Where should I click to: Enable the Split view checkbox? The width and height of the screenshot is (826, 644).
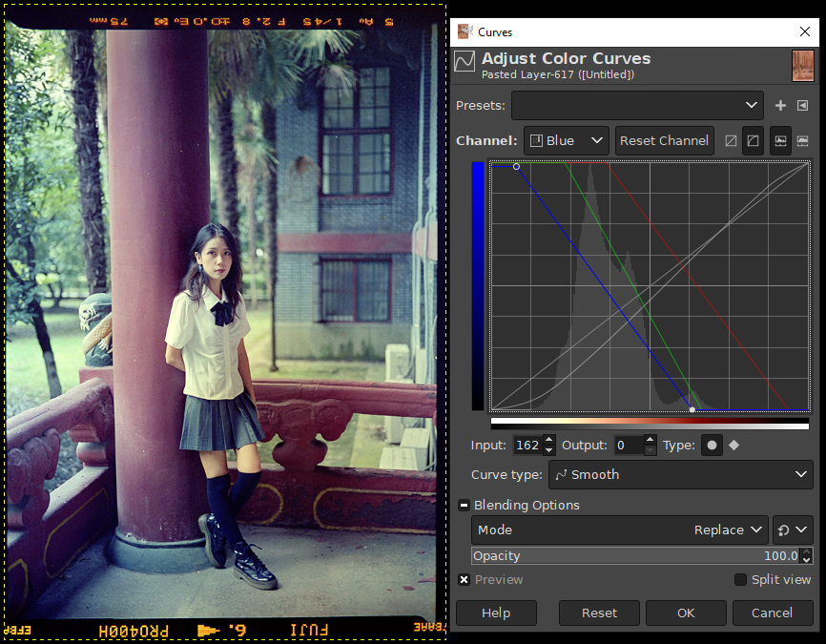click(x=740, y=579)
